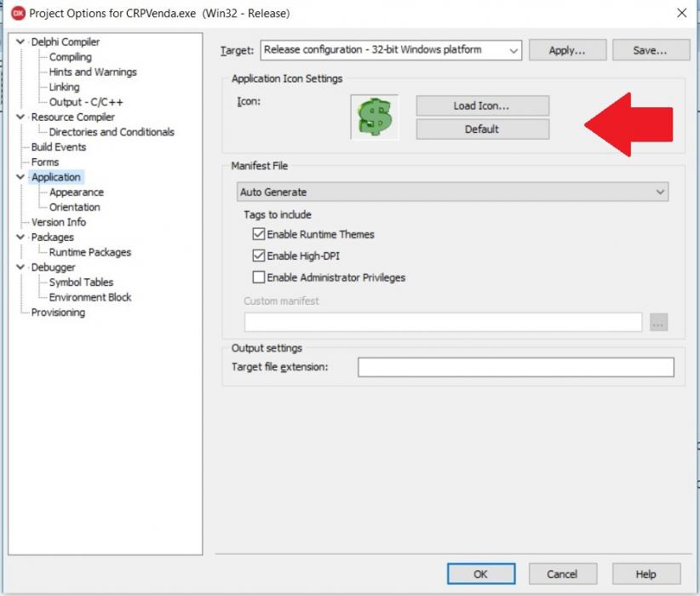Collapse the Delphi Compiler tree node
700x596 pixels.
click(x=20, y=42)
